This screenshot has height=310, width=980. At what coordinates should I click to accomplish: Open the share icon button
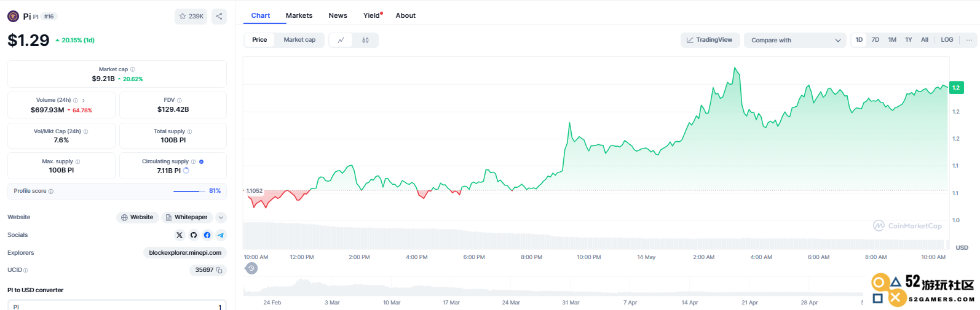[219, 16]
